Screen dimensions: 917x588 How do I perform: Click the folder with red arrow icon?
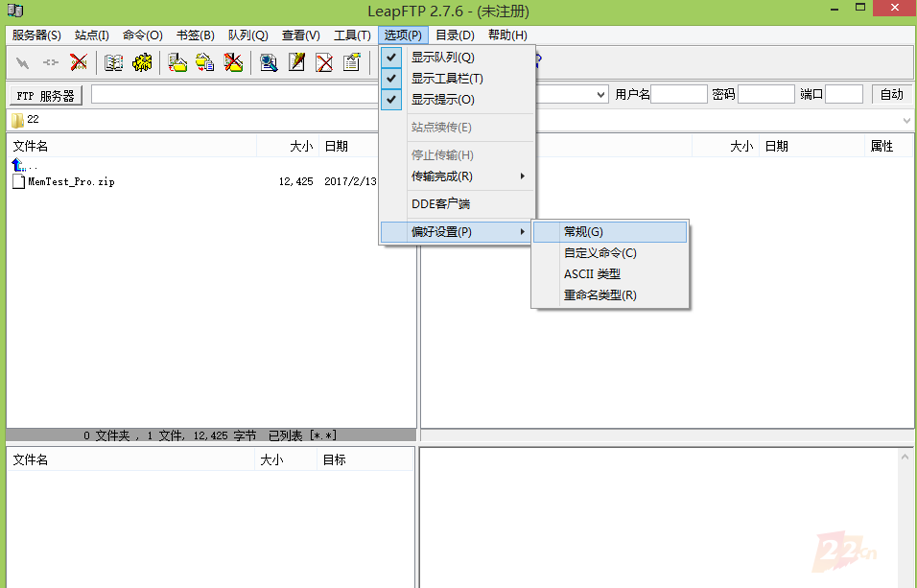click(177, 62)
